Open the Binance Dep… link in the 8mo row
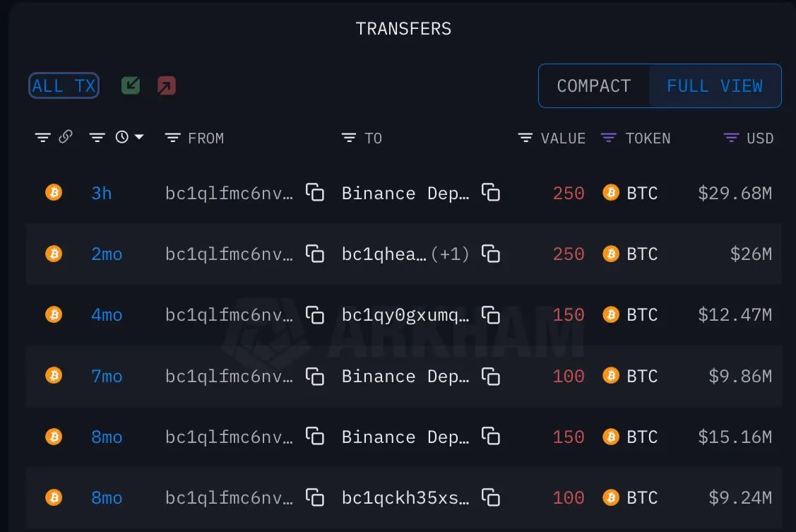 click(x=405, y=437)
